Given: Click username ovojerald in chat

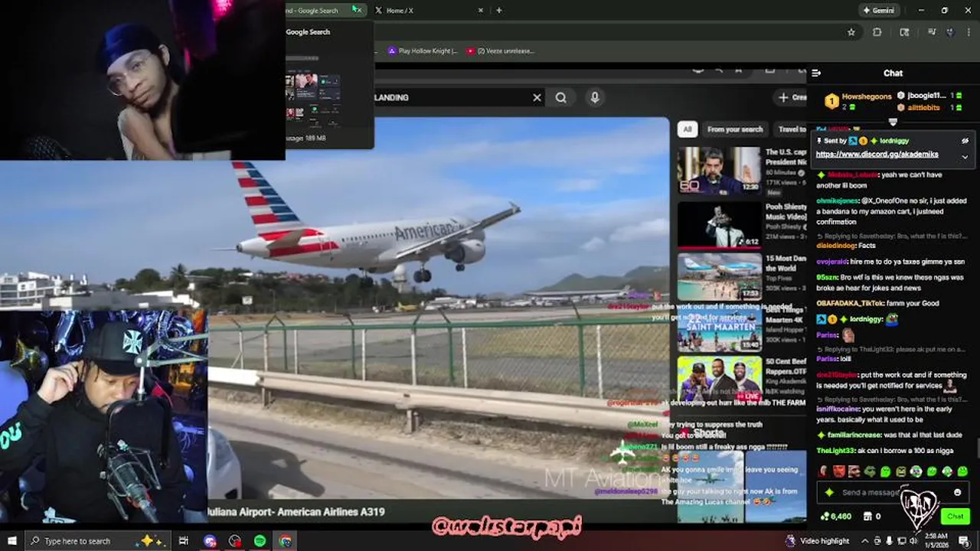Looking at the screenshot, I should click(x=833, y=262).
